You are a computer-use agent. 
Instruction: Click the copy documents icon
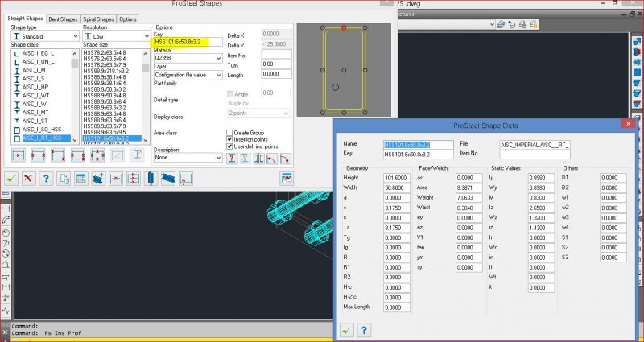[64, 179]
